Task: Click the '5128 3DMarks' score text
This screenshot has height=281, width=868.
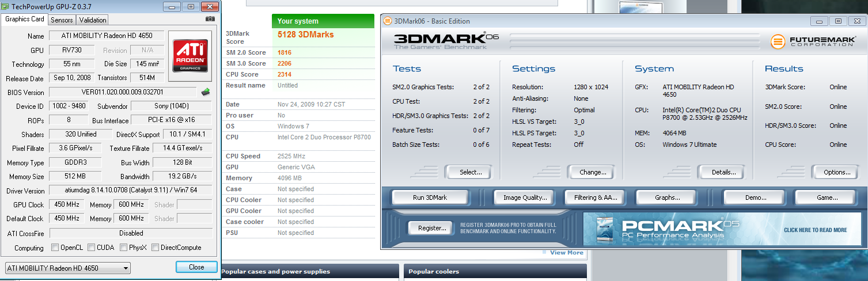Action: (x=305, y=35)
